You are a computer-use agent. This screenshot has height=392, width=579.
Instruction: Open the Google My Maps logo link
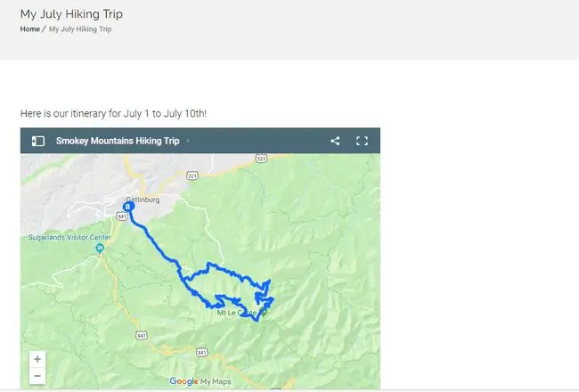[200, 381]
